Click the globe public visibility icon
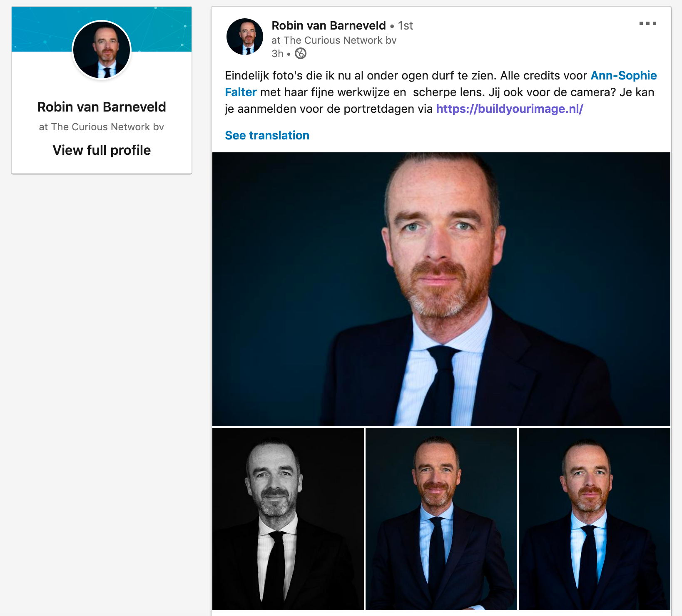Viewport: 682px width, 616px height. (x=301, y=54)
